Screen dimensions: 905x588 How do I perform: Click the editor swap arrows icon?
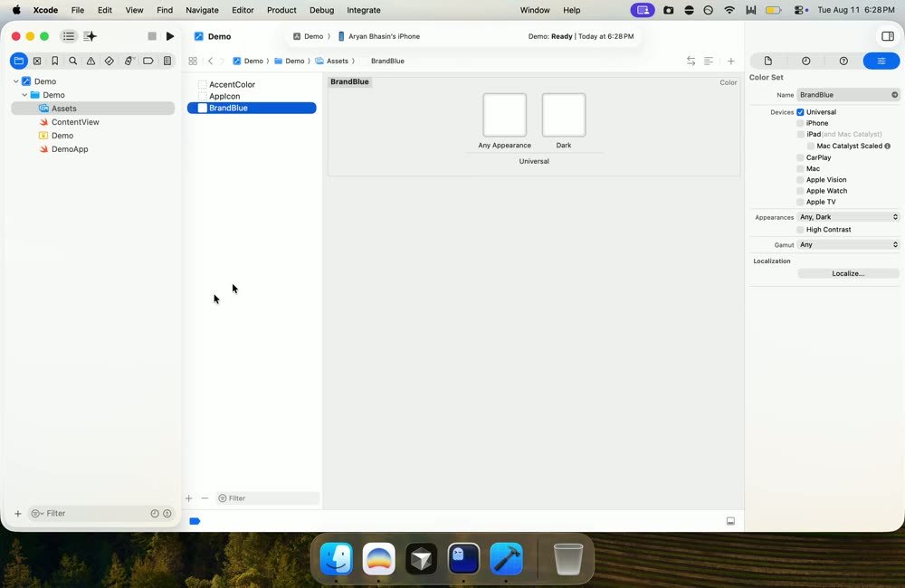[x=691, y=61]
